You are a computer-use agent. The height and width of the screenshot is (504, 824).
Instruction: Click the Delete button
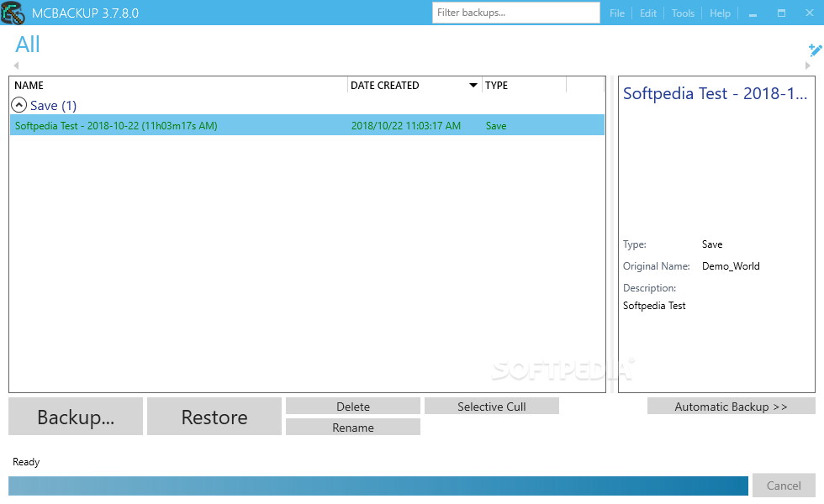tap(353, 406)
